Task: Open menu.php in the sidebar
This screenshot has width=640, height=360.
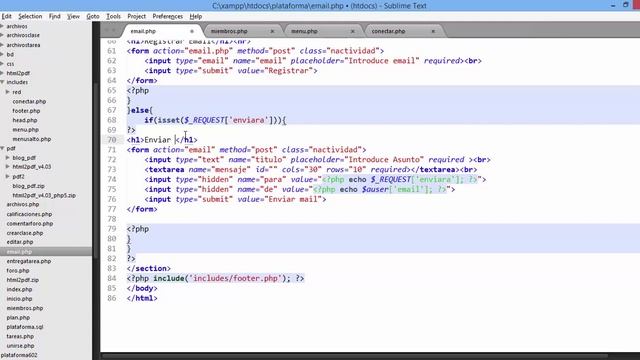Action: pos(25,129)
